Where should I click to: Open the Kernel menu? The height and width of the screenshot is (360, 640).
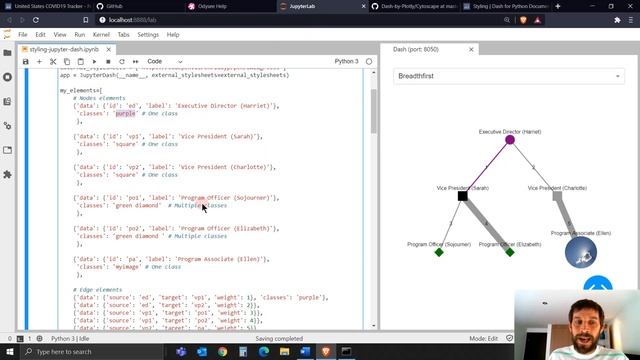pos(101,35)
